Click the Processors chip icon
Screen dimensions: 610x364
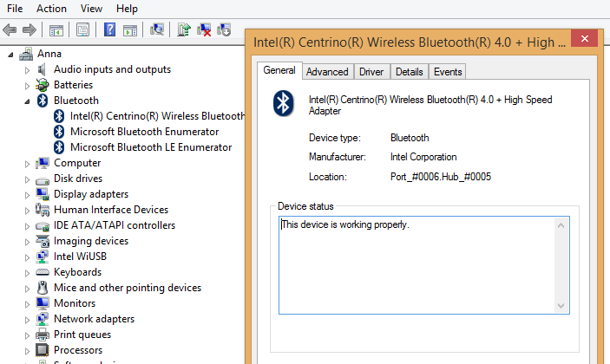point(43,350)
